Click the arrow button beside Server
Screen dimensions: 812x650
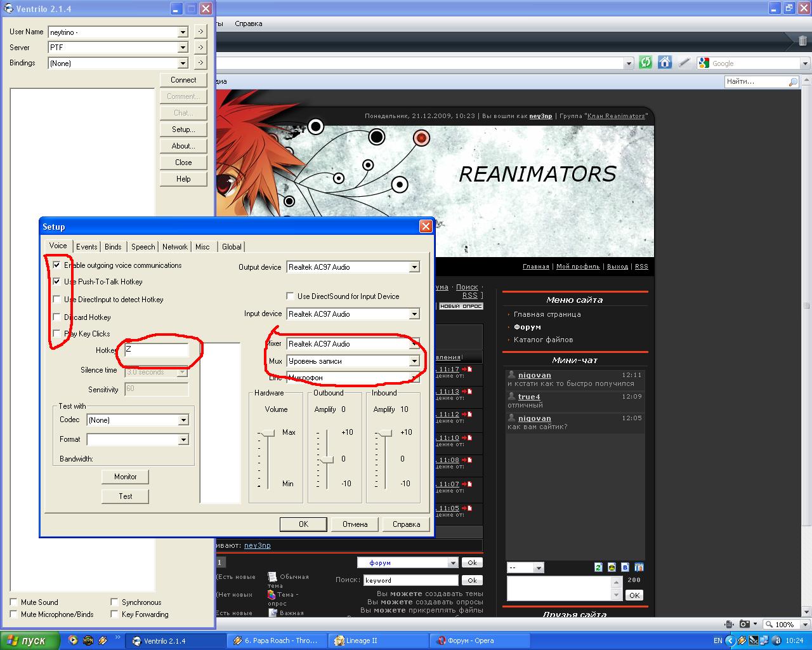tap(200, 47)
